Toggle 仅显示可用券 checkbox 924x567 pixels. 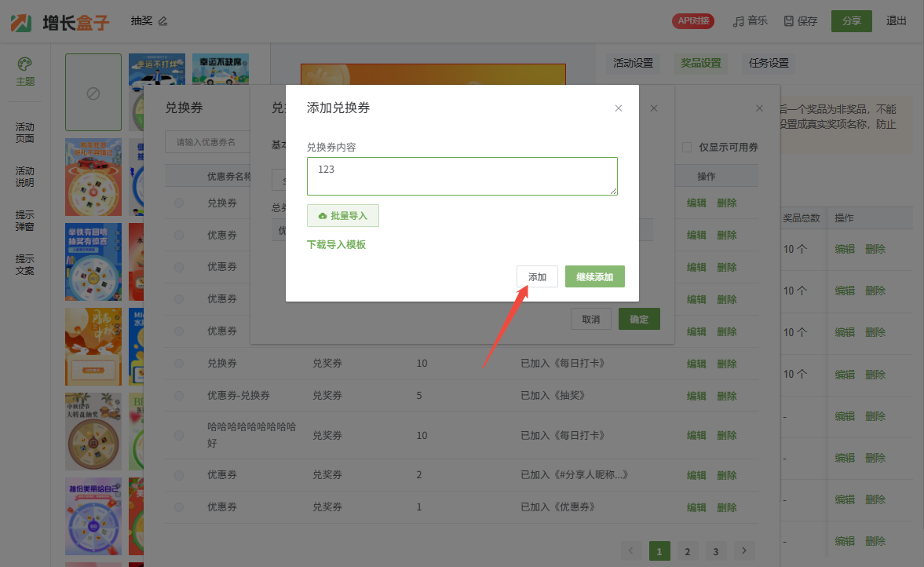686,148
